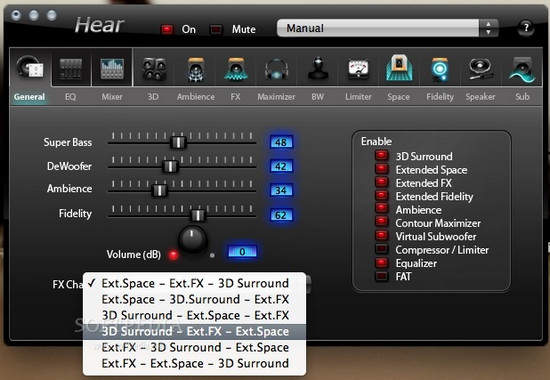Select the Ambience effect icon
Screen dimensions: 550x380
pos(196,69)
